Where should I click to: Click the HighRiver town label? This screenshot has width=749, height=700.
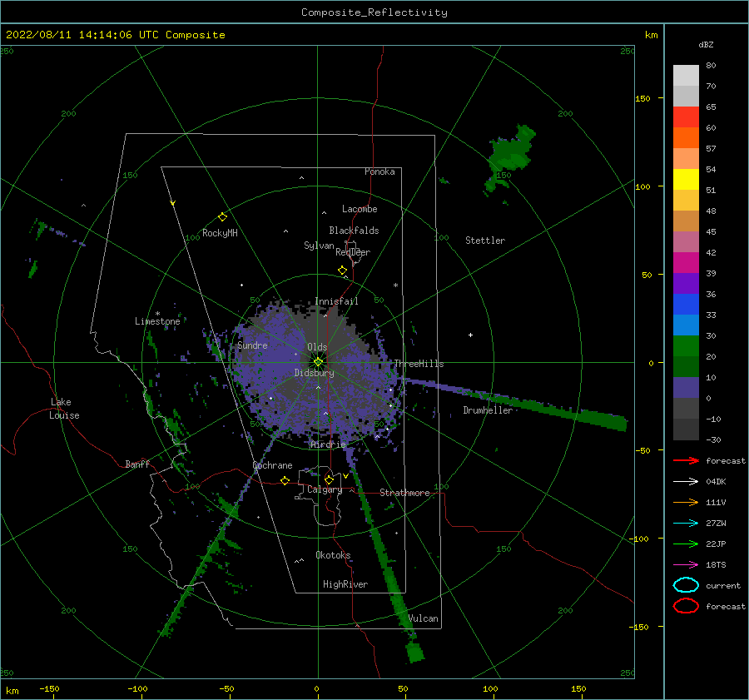(345, 584)
